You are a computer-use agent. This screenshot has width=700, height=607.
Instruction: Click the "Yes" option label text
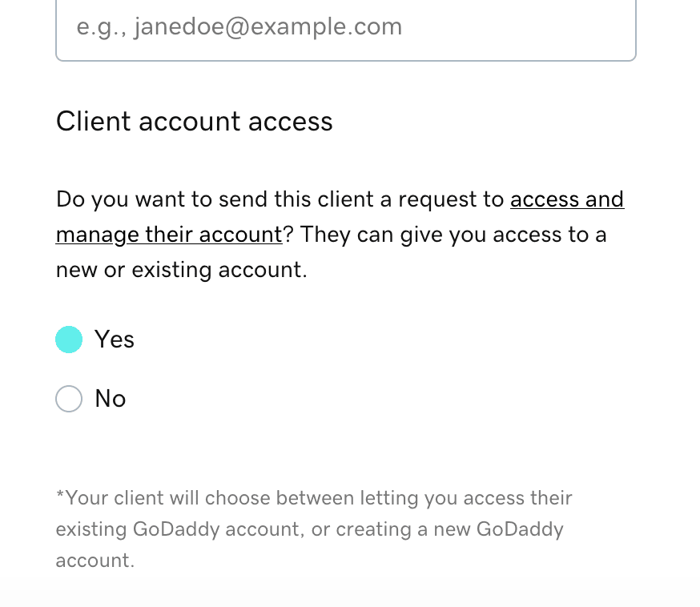(x=115, y=340)
